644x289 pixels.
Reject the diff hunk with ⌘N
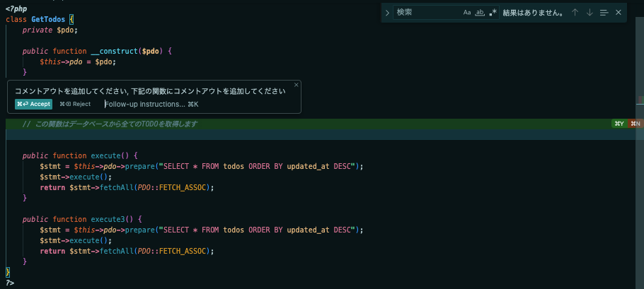point(636,124)
